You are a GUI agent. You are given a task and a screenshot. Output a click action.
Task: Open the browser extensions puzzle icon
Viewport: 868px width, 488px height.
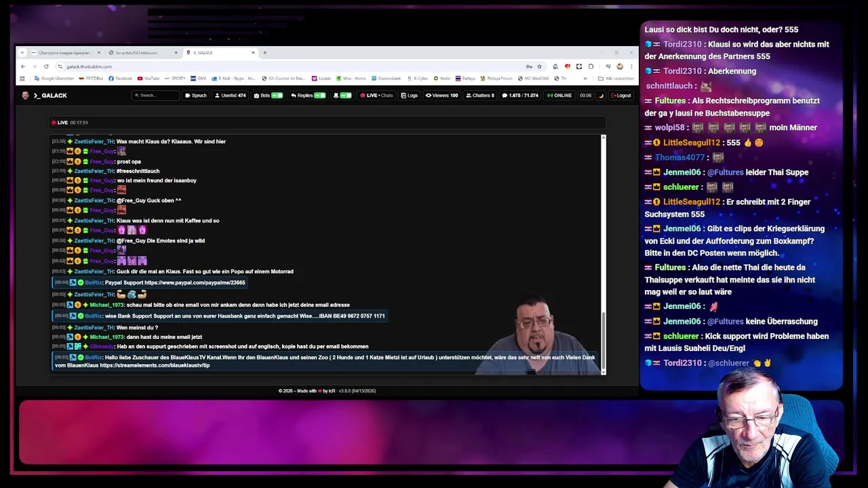tap(591, 66)
